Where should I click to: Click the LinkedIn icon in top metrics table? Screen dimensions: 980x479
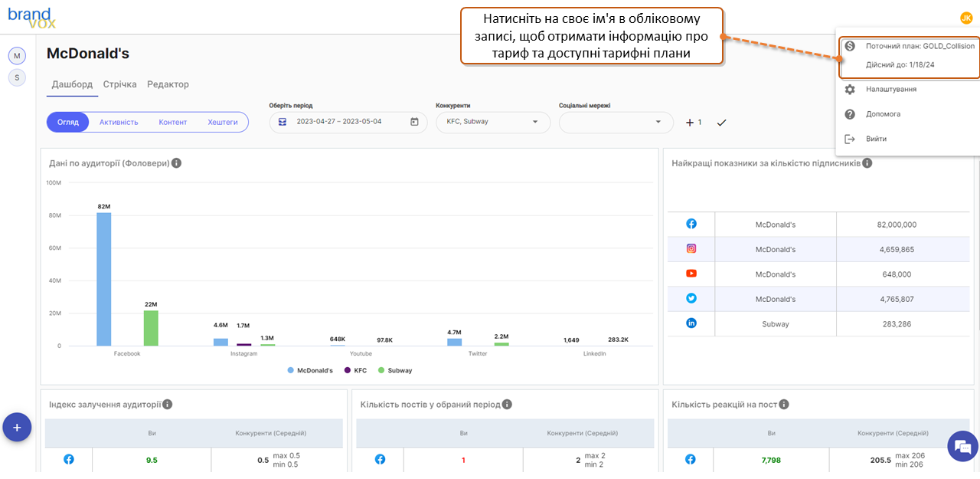pos(691,323)
